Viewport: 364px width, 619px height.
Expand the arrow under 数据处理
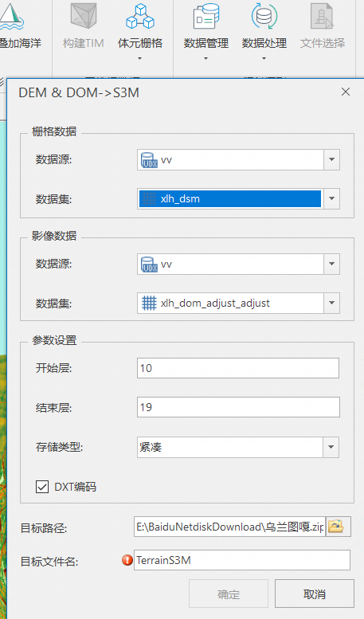pyautogui.click(x=264, y=58)
